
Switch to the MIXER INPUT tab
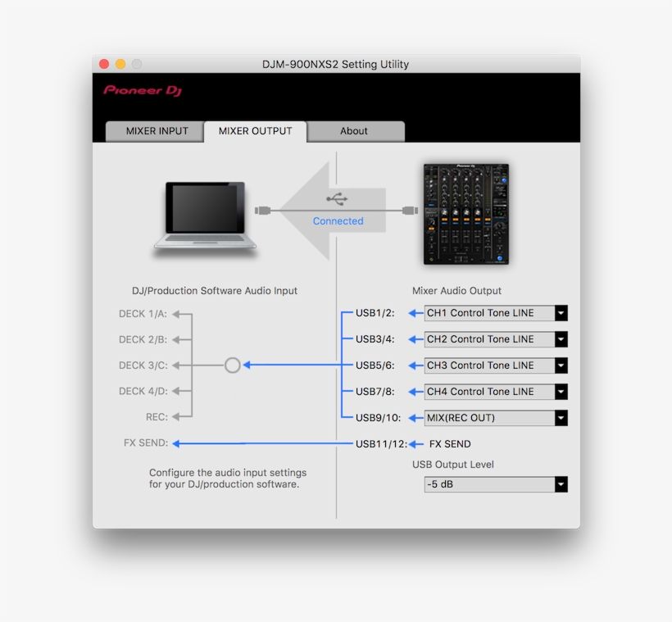pyautogui.click(x=154, y=131)
